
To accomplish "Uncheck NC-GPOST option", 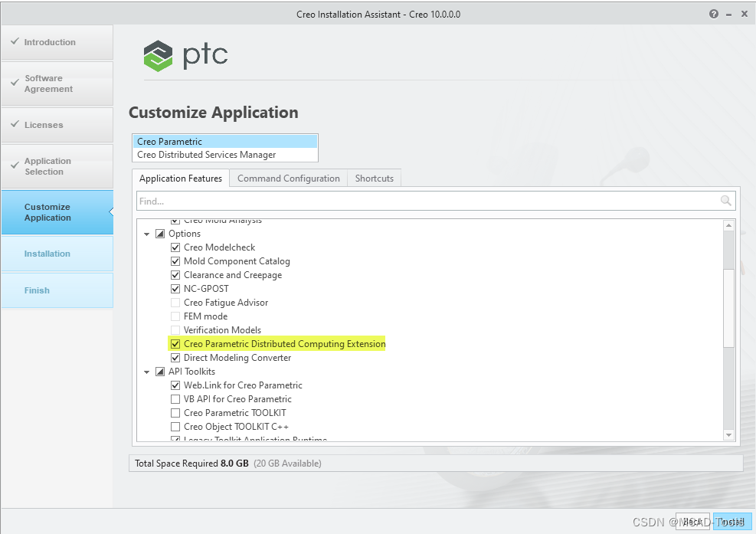I will (x=175, y=289).
